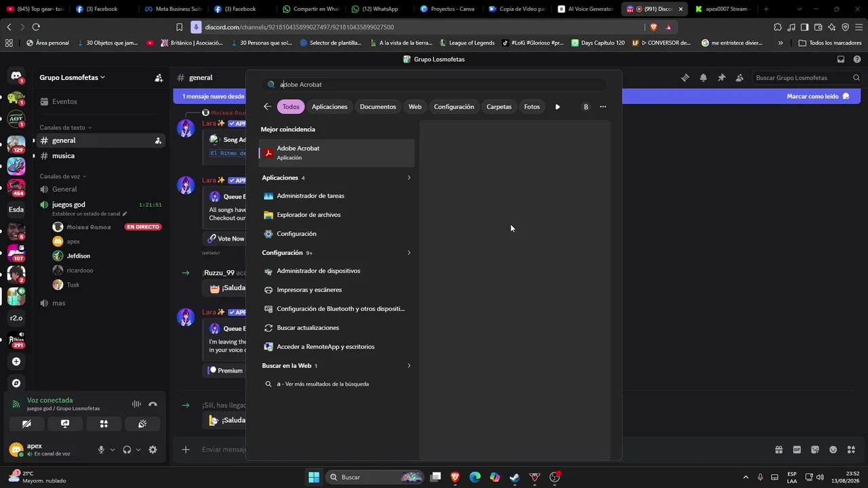Expand the Aplicaciones results group

pos(409,178)
